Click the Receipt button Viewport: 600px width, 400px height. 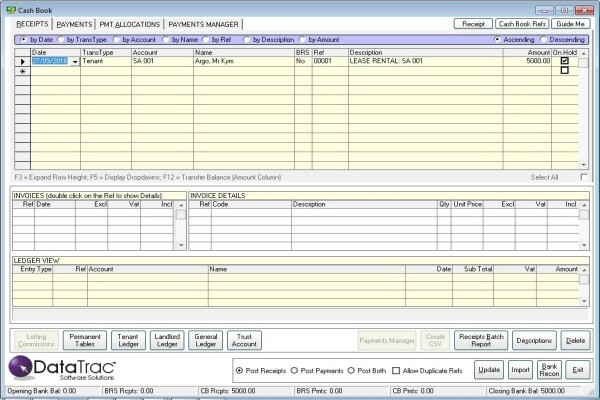click(x=473, y=24)
